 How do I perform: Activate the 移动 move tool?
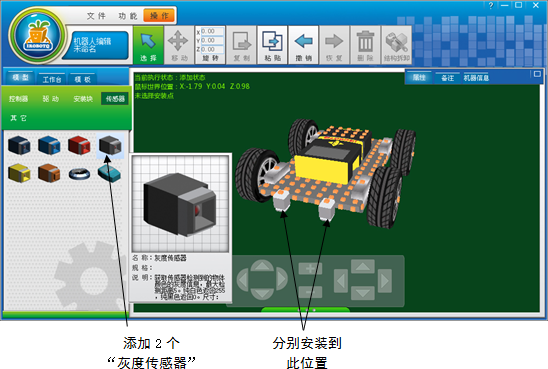point(179,45)
